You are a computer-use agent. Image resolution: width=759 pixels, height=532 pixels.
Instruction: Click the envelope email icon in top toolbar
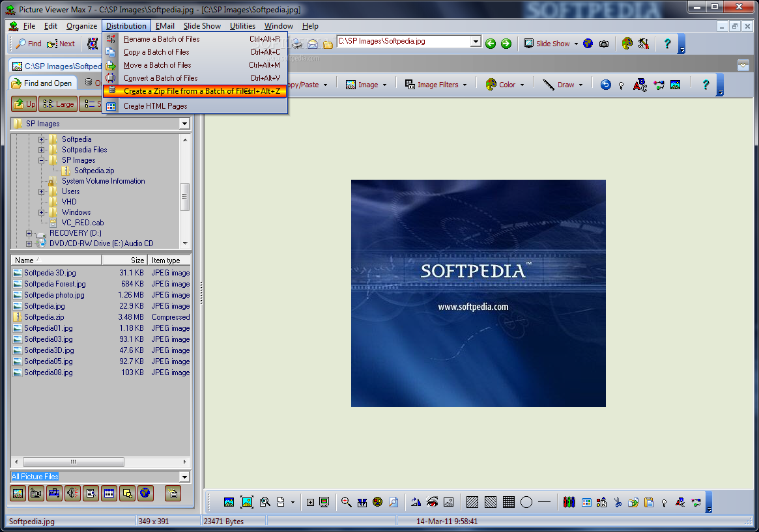pos(313,44)
